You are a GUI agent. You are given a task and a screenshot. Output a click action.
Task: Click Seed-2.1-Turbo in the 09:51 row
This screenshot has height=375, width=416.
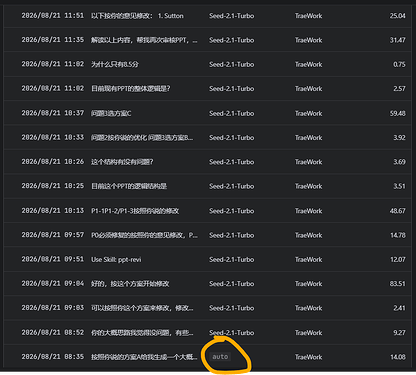(x=232, y=259)
